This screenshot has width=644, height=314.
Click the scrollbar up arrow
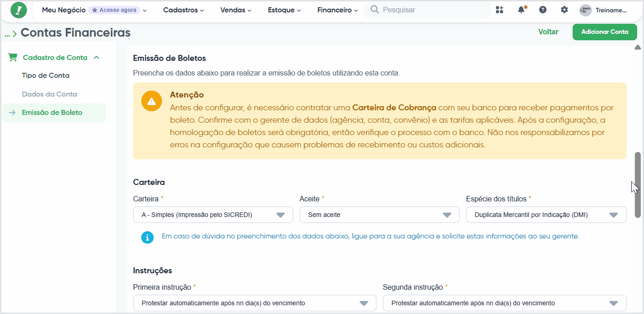click(638, 48)
